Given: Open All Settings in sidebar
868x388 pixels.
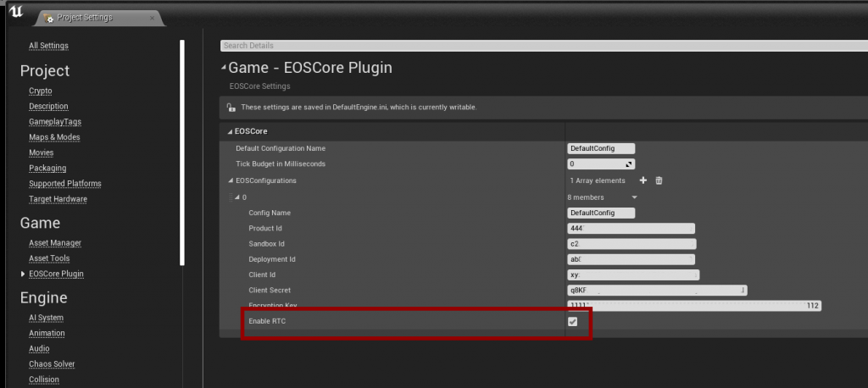Looking at the screenshot, I should [48, 45].
